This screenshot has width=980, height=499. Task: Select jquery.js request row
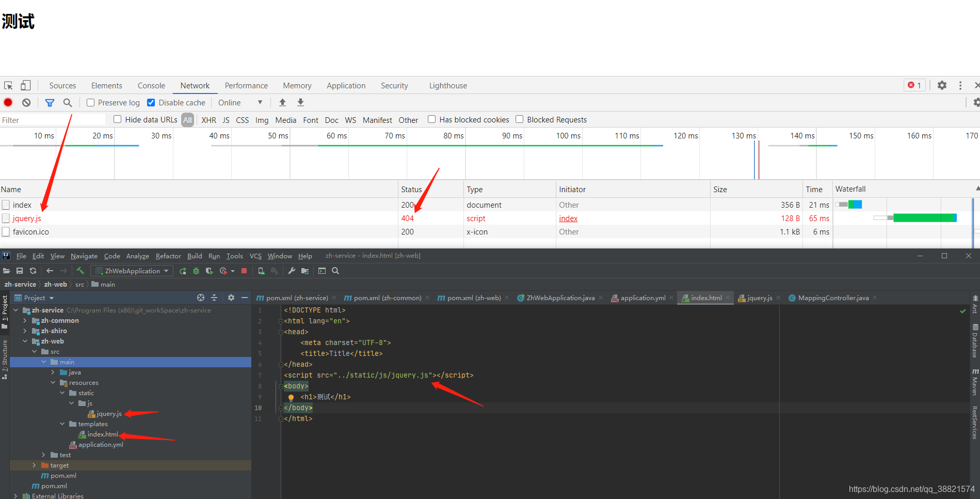[415, 219]
